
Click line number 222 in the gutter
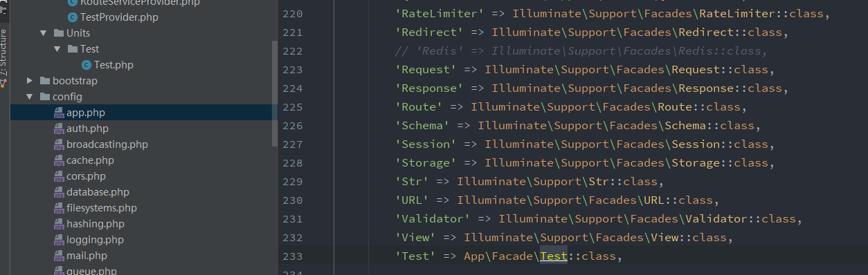(x=293, y=51)
